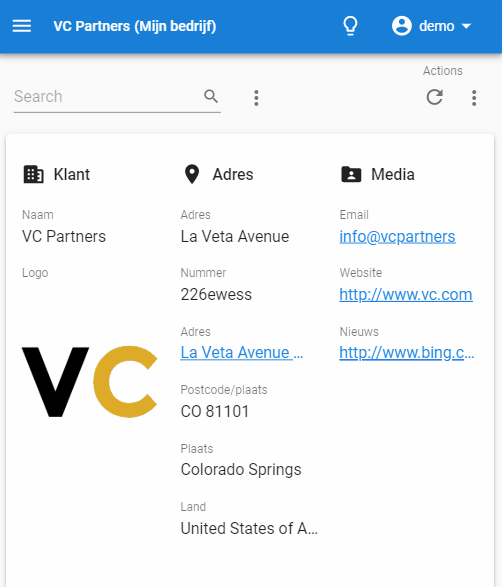Click the Klant building icon
The width and height of the screenshot is (502, 587).
point(34,174)
